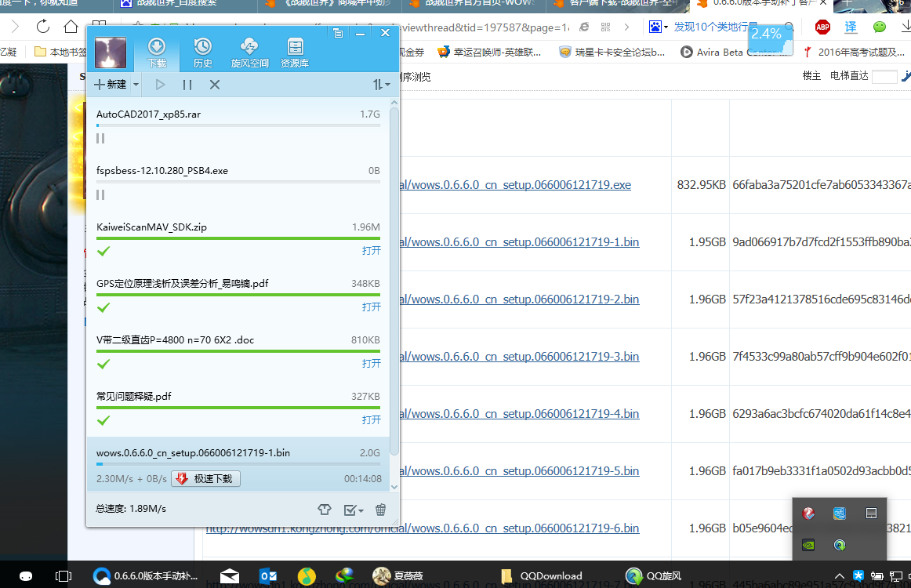Click the browser refresh icon
911x588 pixels.
[43, 27]
